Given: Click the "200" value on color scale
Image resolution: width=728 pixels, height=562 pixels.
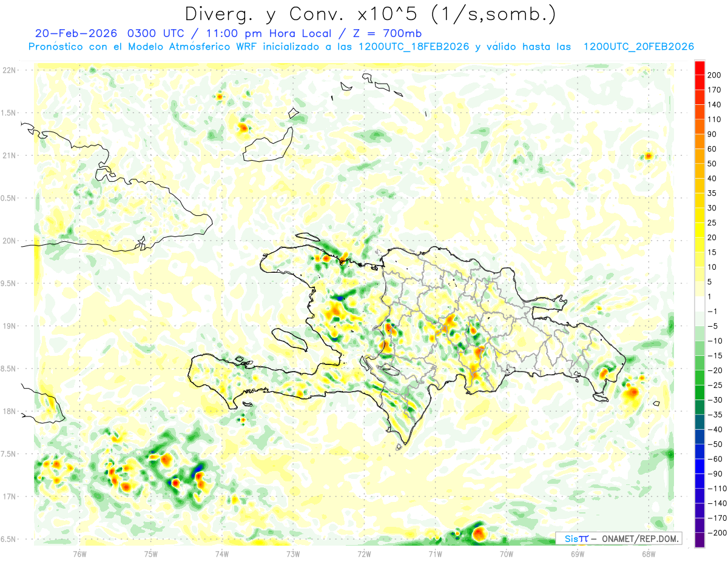Looking at the screenshot, I should click(714, 75).
